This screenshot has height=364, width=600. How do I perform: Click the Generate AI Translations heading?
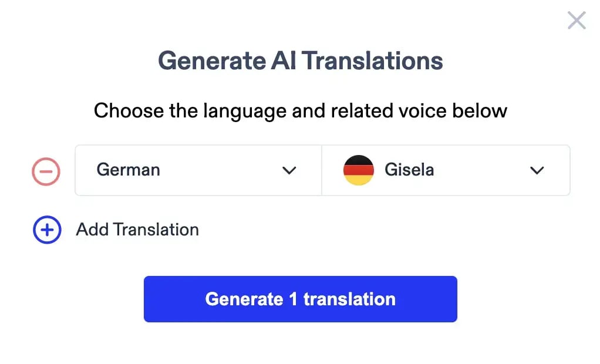pos(300,61)
